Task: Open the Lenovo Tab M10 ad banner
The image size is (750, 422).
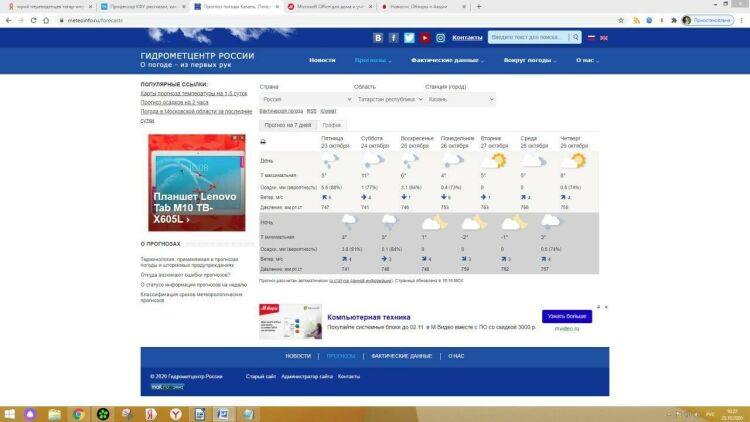Action: [x=196, y=183]
